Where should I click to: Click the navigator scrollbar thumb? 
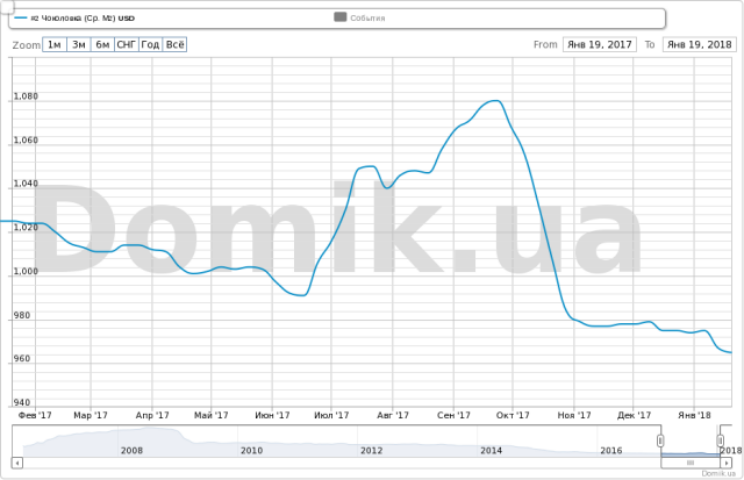pos(690,462)
